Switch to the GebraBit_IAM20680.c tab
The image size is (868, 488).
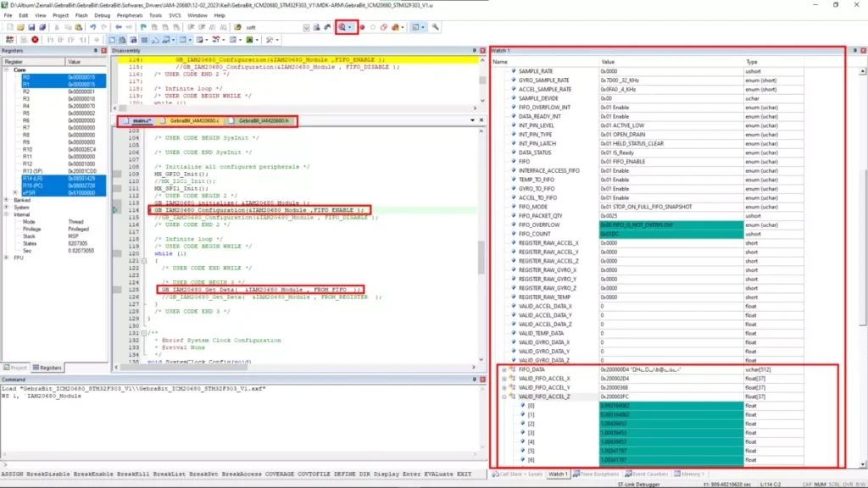[x=194, y=122]
